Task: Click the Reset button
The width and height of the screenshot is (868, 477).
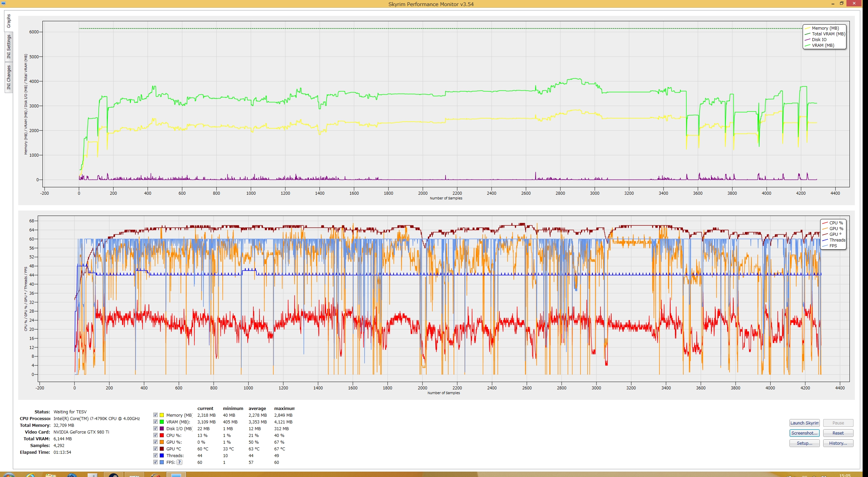Action: coord(838,433)
